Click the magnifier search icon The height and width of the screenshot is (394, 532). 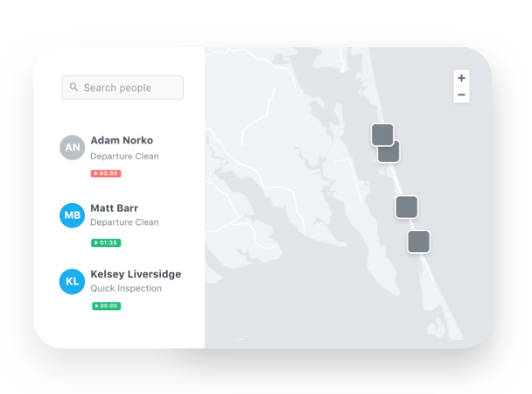[x=74, y=88]
